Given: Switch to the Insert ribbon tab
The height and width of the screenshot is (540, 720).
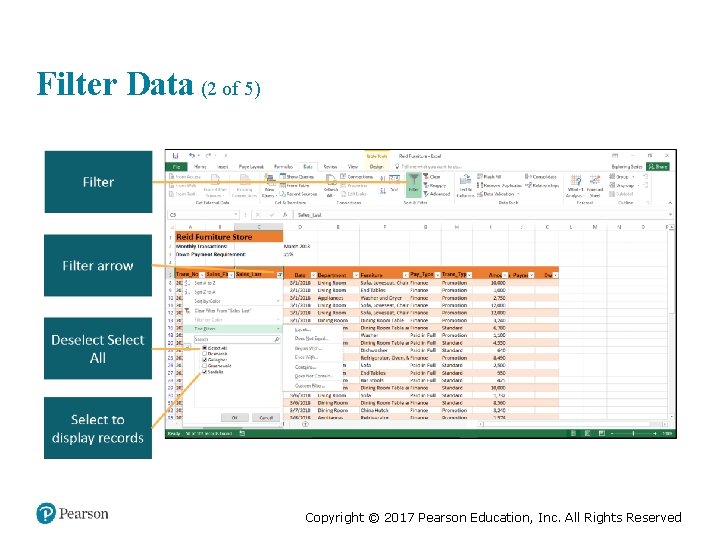Looking at the screenshot, I should (x=223, y=167).
